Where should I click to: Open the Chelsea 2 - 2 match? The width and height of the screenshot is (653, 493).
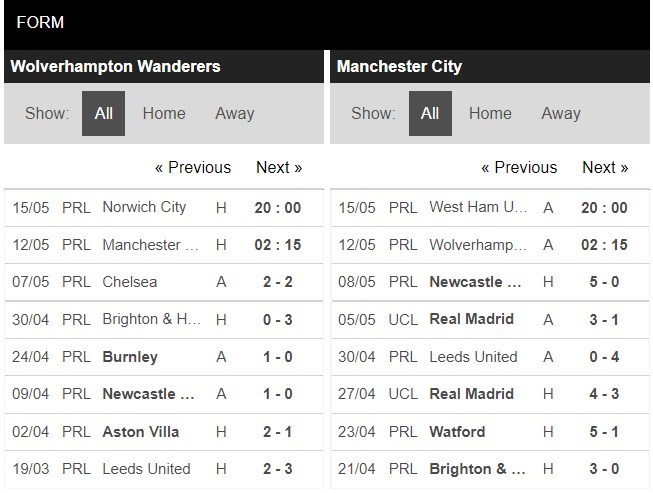(130, 282)
